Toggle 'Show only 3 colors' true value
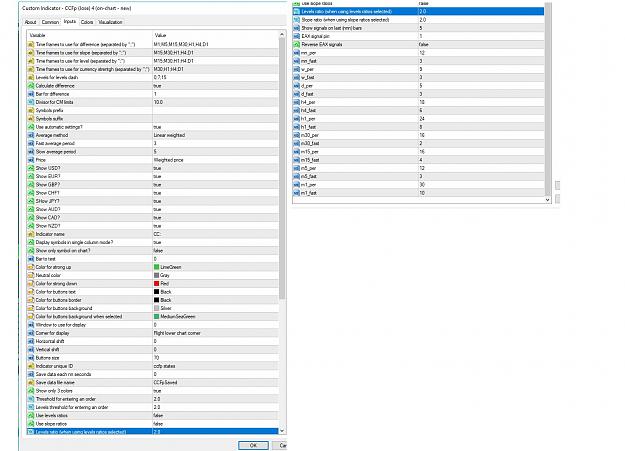Viewport: 625px width, 451px height. (215, 391)
